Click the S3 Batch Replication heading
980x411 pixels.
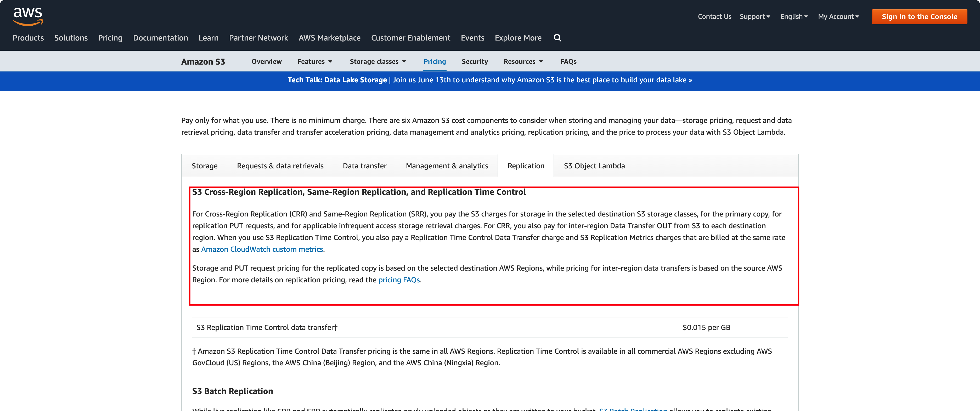coord(233,391)
